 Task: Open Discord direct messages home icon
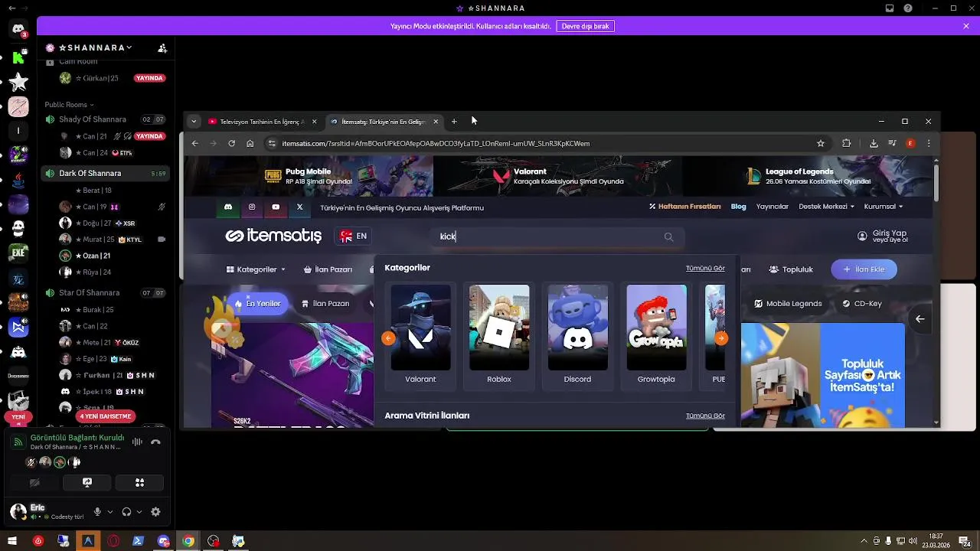(x=18, y=29)
